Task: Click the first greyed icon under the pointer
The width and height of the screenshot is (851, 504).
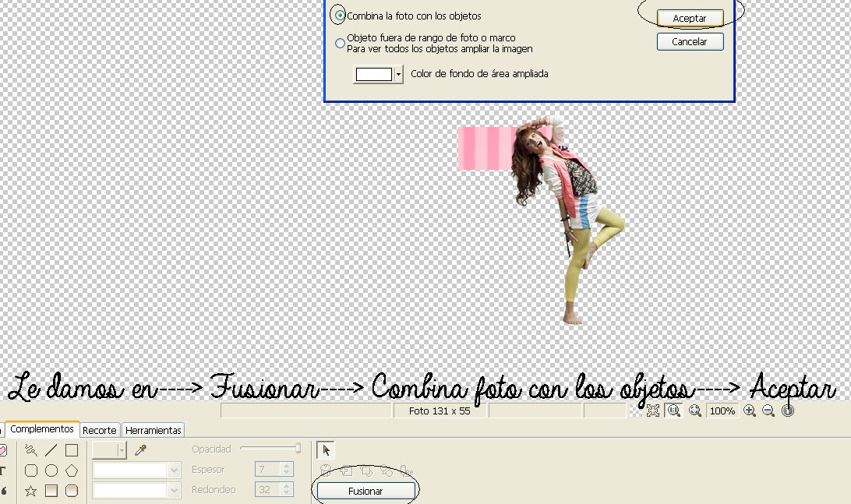Action: [326, 471]
